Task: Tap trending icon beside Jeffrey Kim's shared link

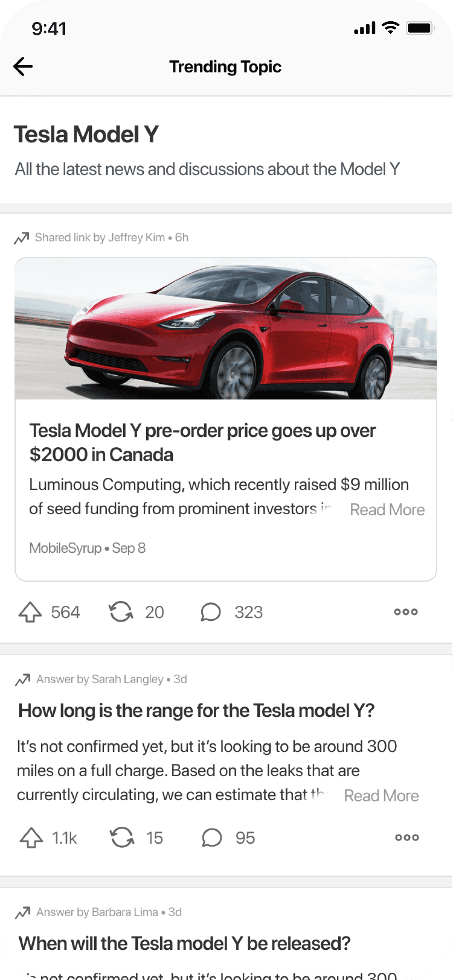Action: pyautogui.click(x=22, y=238)
